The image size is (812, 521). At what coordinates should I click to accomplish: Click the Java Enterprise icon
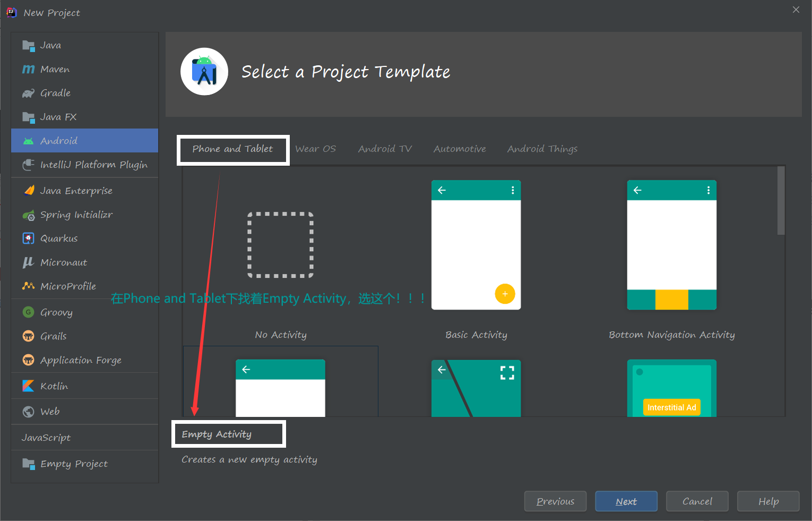[29, 191]
